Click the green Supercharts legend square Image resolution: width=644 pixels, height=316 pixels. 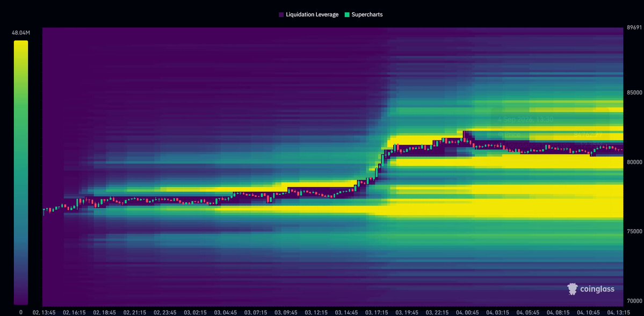[x=347, y=15]
